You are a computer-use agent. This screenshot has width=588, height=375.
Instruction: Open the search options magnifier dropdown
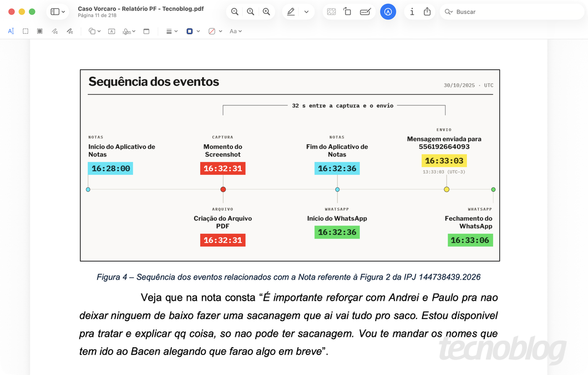pyautogui.click(x=449, y=12)
